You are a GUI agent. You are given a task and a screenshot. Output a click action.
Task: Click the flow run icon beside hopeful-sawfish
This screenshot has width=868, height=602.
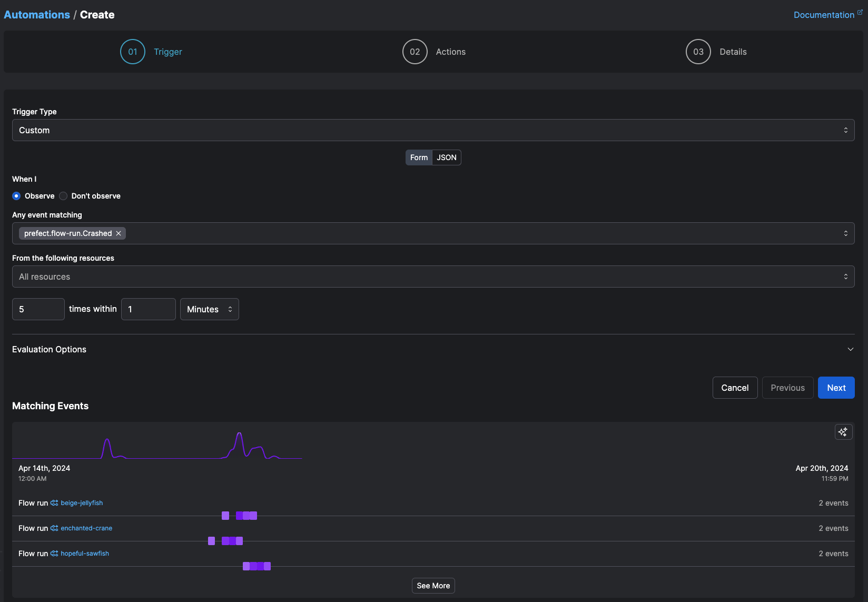[53, 554]
